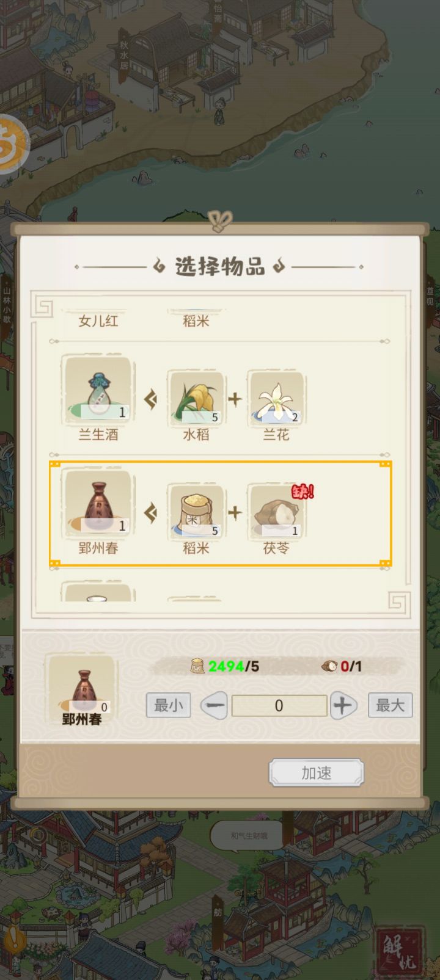Select the 兰生酒 wine bottle icon
This screenshot has height=980, width=440.
pyautogui.click(x=98, y=391)
